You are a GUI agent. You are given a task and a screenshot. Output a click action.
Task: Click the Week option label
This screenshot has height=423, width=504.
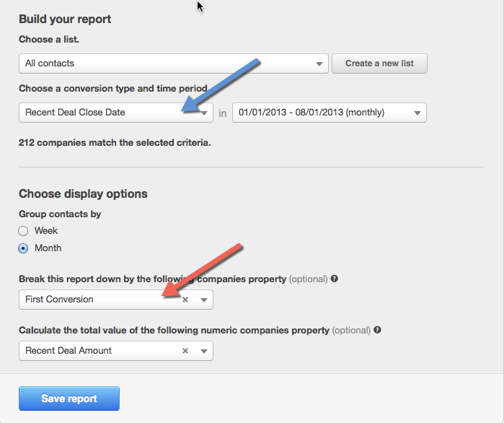(46, 231)
